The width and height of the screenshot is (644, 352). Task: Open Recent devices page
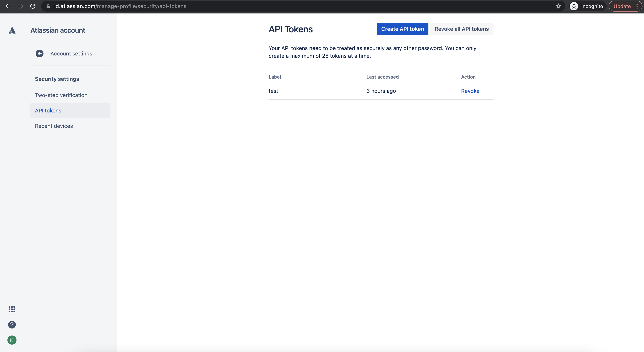point(70,126)
